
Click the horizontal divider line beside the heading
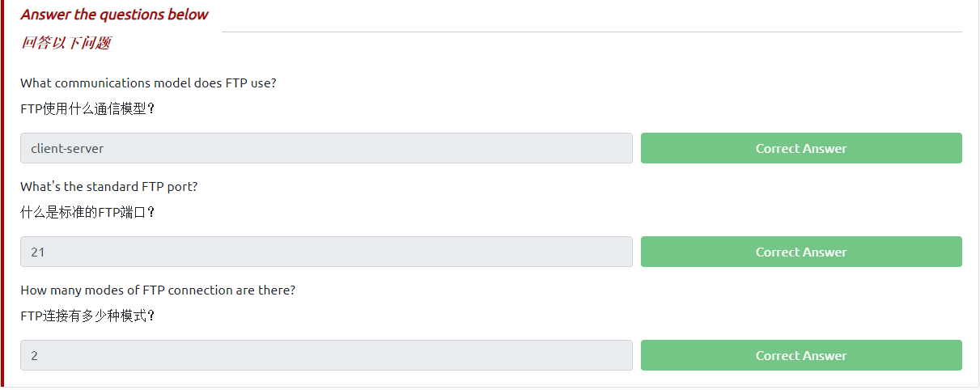click(x=591, y=32)
